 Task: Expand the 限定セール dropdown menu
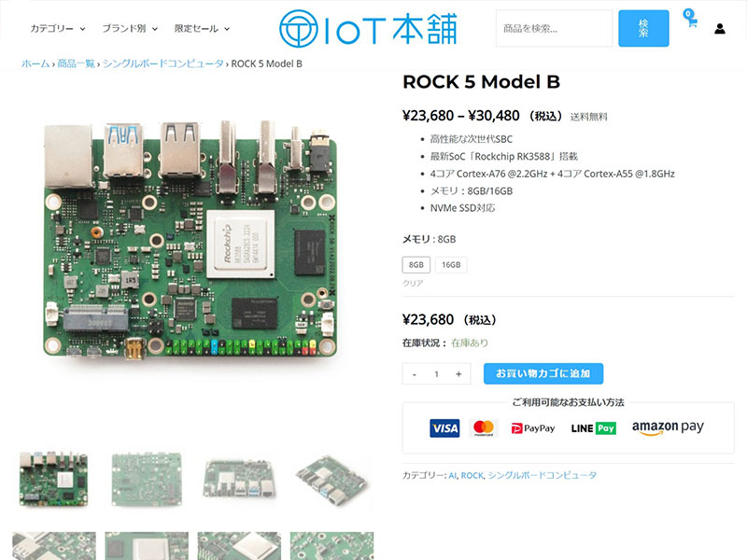202,29
